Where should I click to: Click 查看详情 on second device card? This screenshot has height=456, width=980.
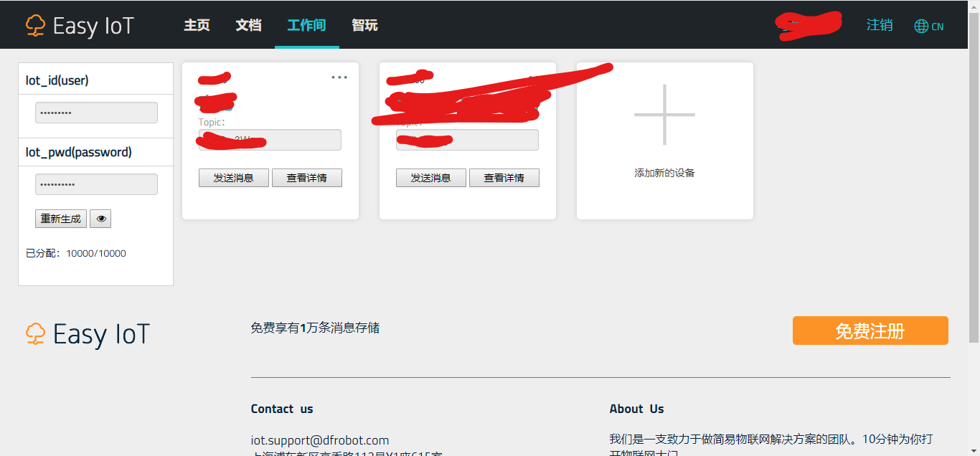[504, 178]
